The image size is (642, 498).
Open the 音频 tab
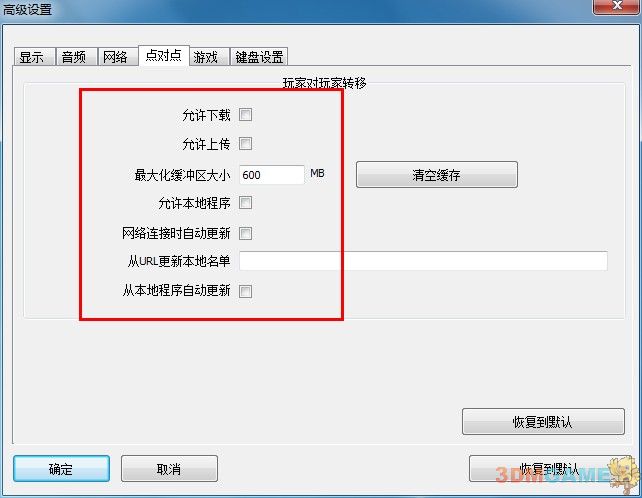point(76,57)
